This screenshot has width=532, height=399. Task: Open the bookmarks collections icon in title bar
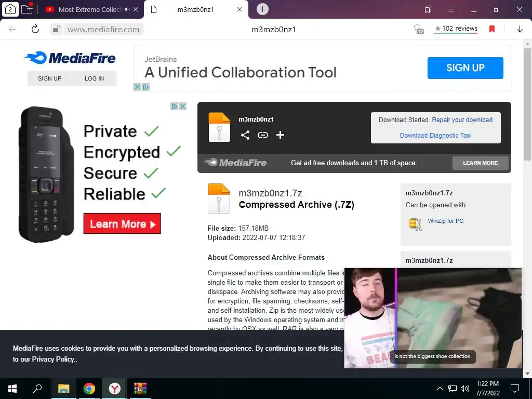[x=428, y=9]
